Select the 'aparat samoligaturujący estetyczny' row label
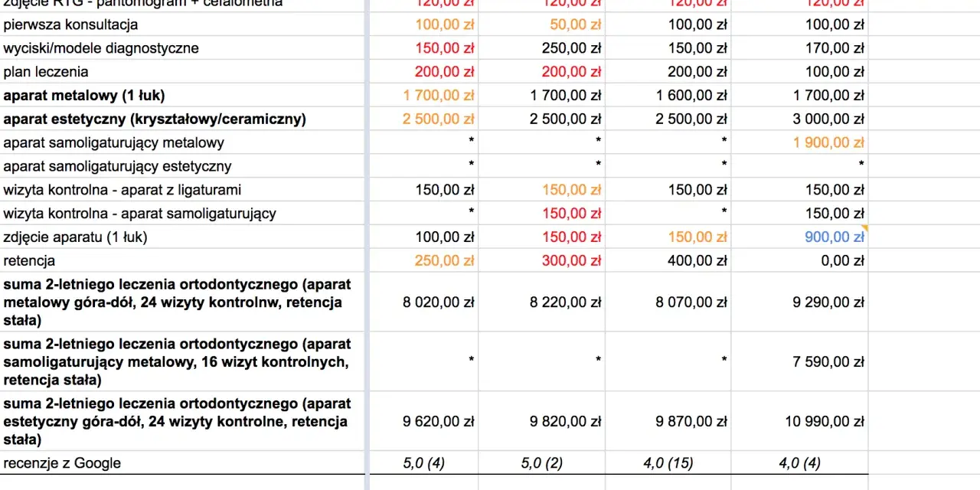 [117, 166]
